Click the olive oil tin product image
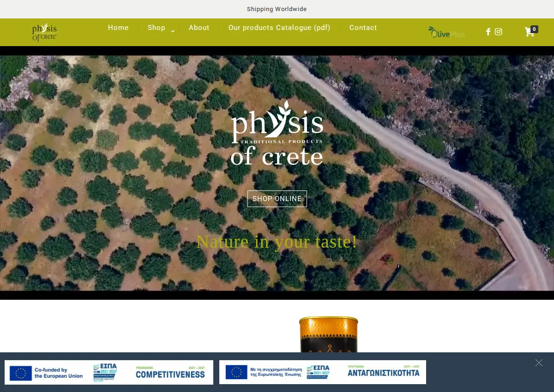The image size is (554, 392). click(329, 334)
